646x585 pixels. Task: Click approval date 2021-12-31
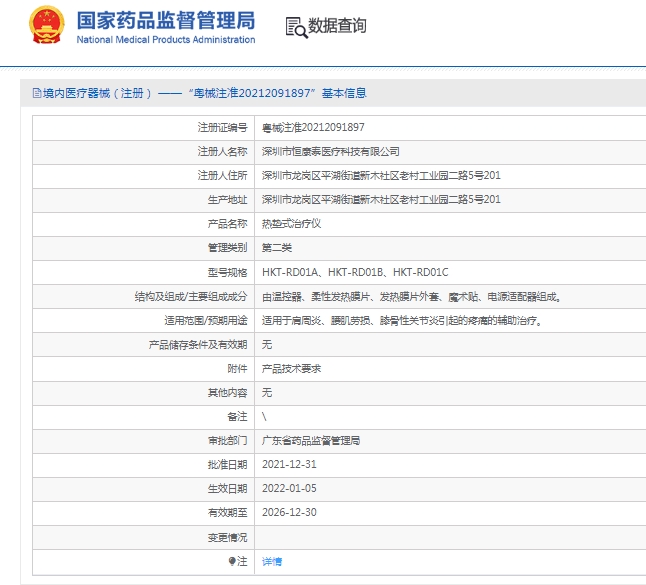[x=289, y=465]
